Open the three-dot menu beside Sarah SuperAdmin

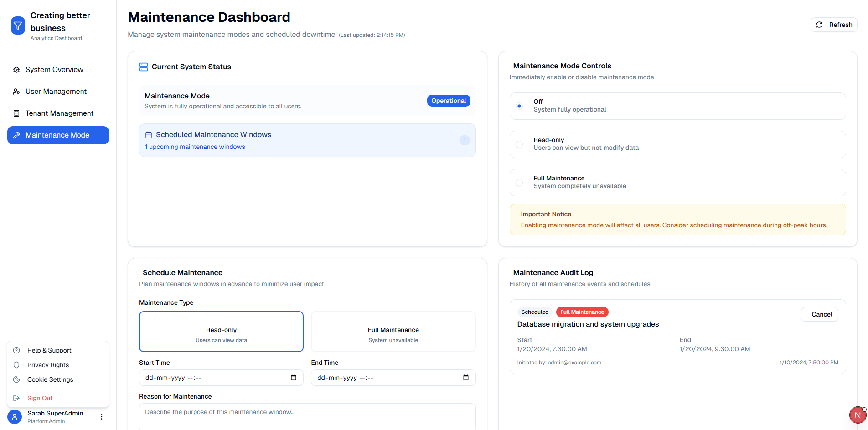[101, 416]
